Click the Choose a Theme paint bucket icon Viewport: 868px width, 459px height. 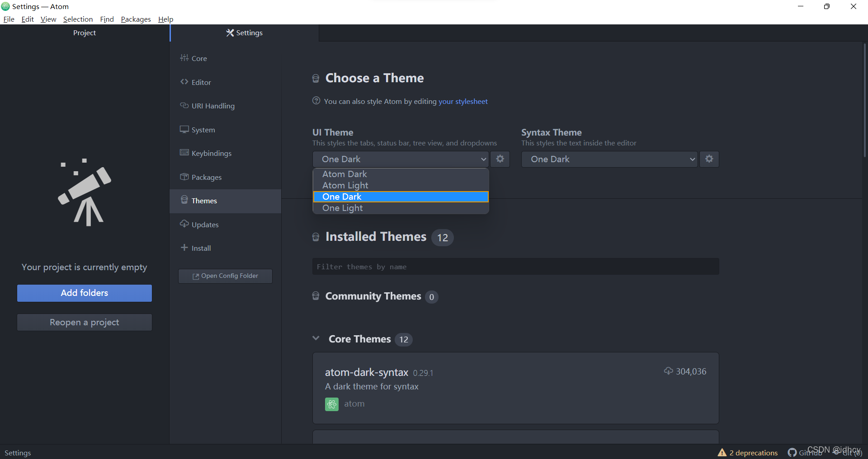point(316,79)
